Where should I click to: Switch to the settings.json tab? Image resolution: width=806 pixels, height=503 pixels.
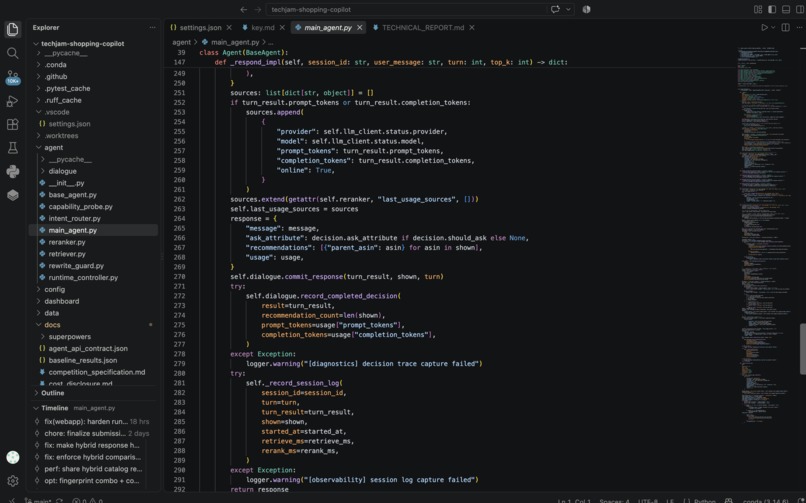(201, 28)
